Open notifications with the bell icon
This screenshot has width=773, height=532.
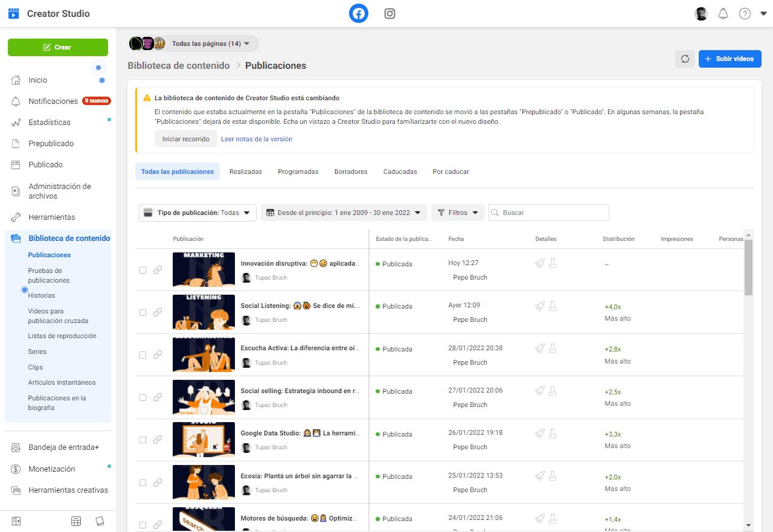[x=723, y=13]
